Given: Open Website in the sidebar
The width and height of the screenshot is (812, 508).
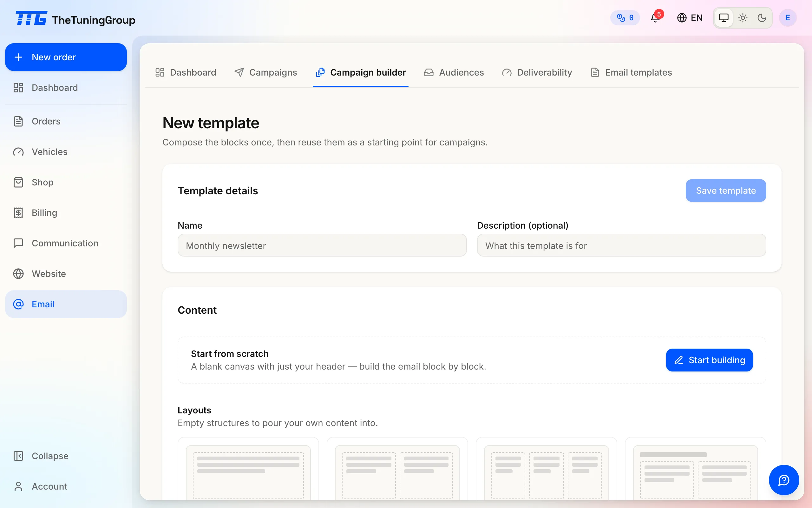Looking at the screenshot, I should coord(66,274).
